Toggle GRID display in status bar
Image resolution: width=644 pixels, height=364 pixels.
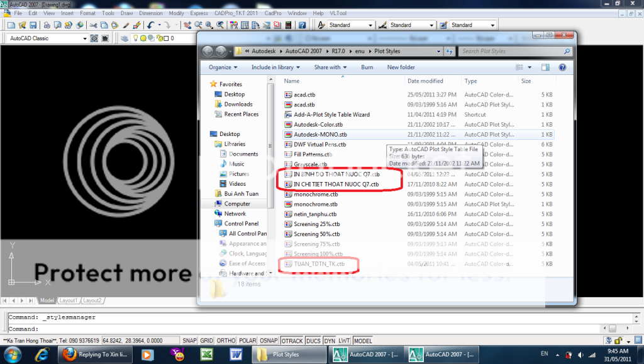tap(206, 341)
